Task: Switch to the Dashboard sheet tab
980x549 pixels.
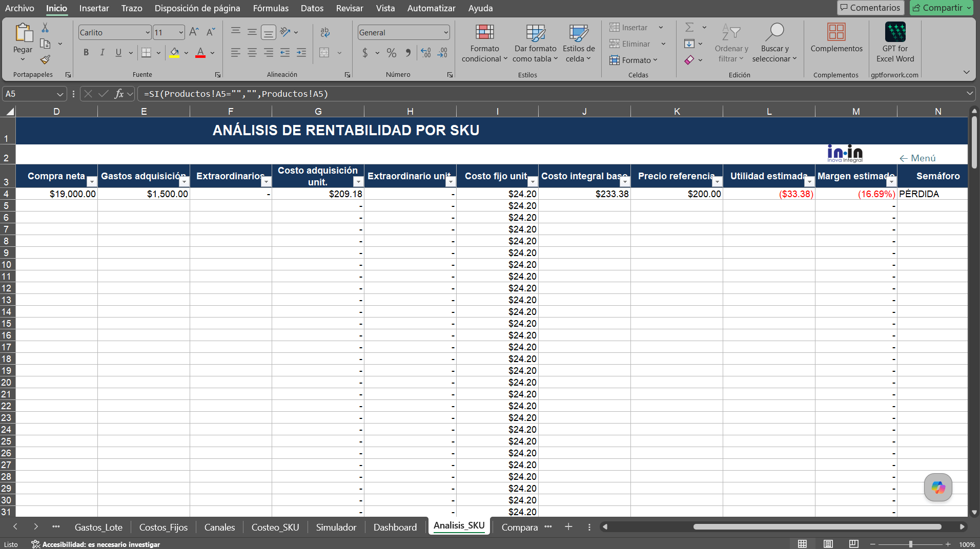Action: pyautogui.click(x=395, y=527)
